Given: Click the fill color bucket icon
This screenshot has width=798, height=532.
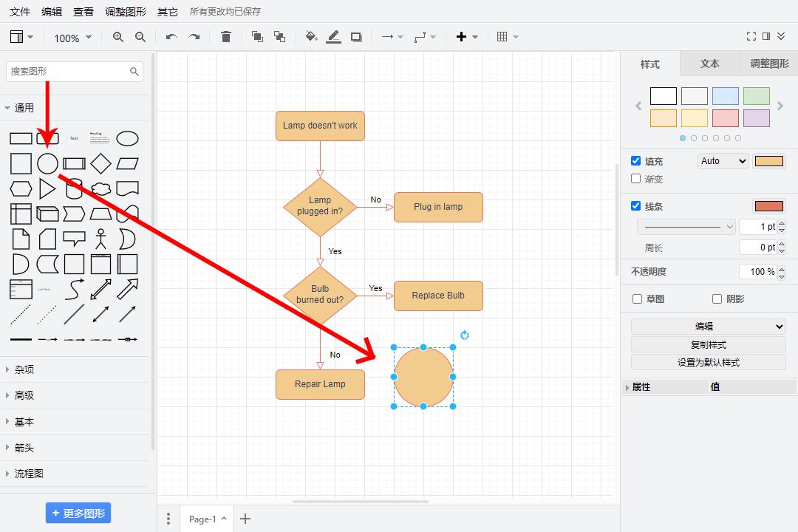Looking at the screenshot, I should [x=311, y=37].
